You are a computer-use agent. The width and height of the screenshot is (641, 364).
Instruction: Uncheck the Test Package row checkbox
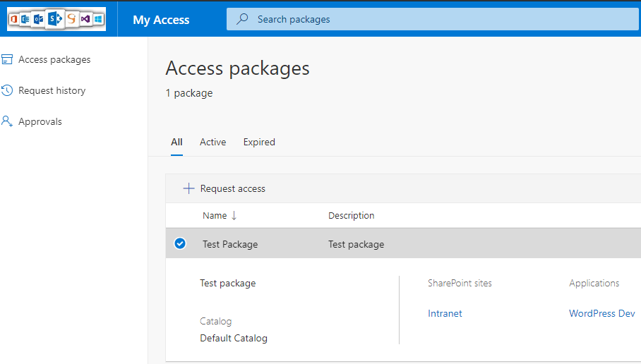coord(180,244)
